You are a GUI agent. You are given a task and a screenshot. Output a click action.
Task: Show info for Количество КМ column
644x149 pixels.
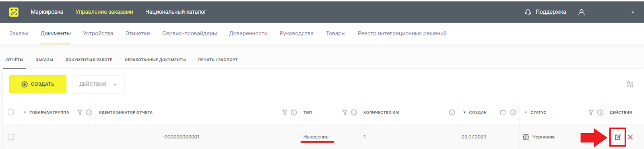pyautogui.click(x=452, y=112)
